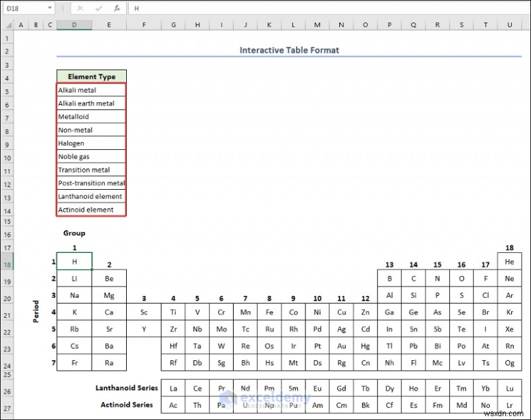
Task: Select the zinc Zn cell
Action: pyautogui.click(x=366, y=312)
